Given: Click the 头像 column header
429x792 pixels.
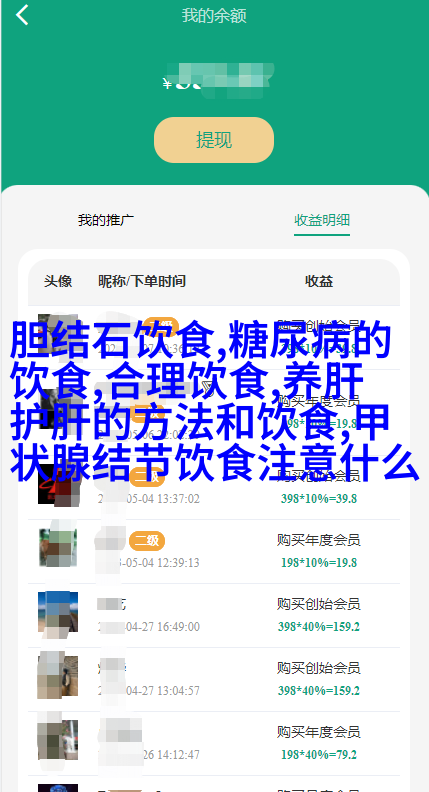Looking at the screenshot, I should pos(58,281).
